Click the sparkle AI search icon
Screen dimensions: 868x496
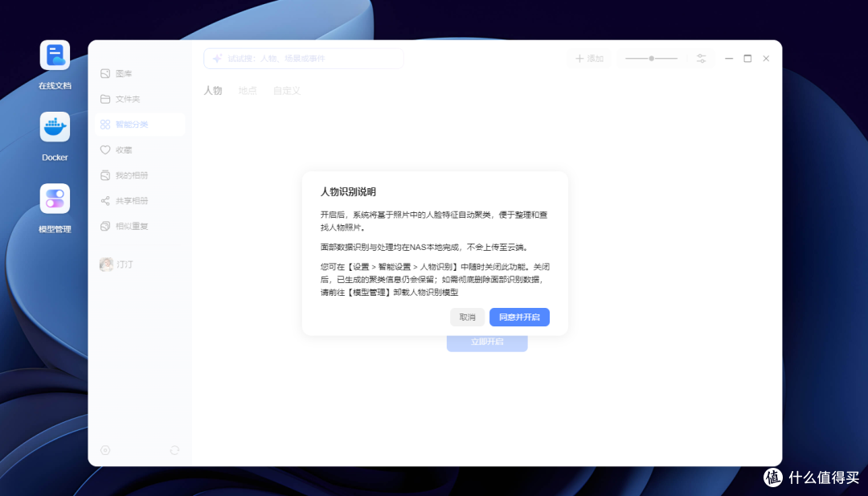point(218,59)
